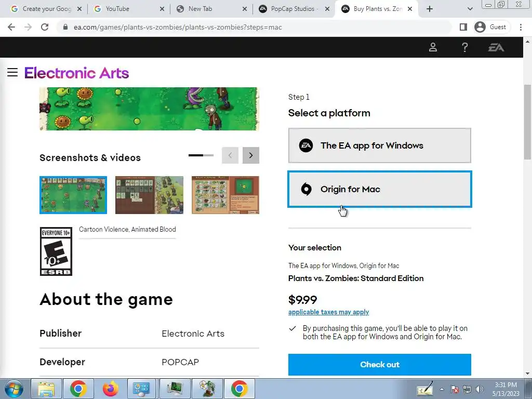Click the POPCAP developer value
Image resolution: width=532 pixels, height=399 pixels.
[180, 362]
